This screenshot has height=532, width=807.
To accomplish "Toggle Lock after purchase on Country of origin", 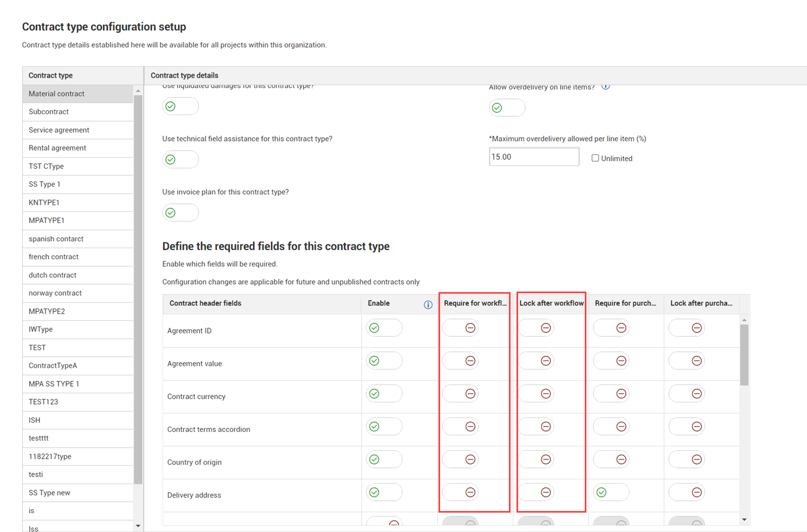I will click(686, 459).
